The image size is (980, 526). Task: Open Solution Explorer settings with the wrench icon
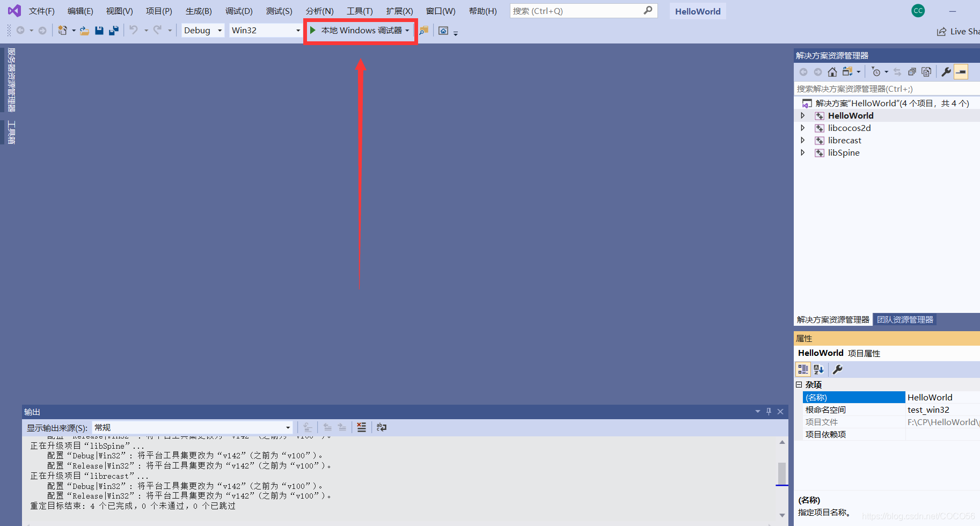pyautogui.click(x=946, y=71)
